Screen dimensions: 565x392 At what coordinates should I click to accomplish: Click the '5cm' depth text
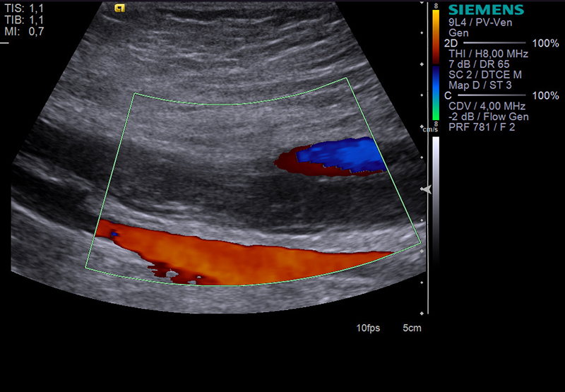point(412,328)
